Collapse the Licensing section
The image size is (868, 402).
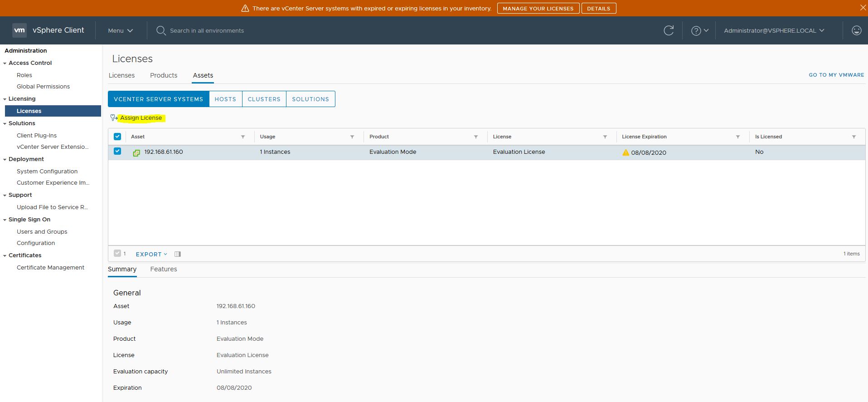point(5,99)
